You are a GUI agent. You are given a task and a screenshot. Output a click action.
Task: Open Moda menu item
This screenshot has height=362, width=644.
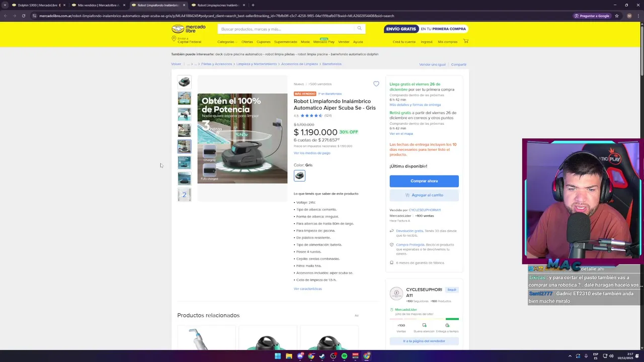305,42
